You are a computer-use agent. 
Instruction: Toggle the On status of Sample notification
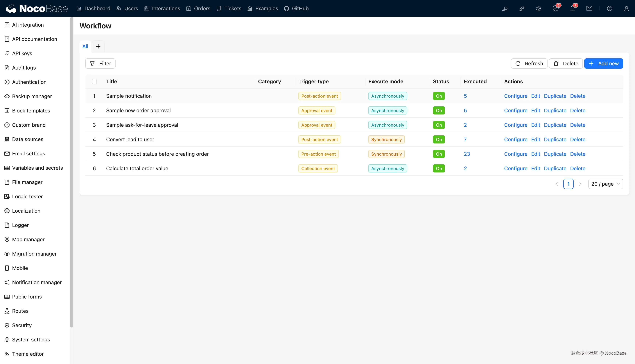[439, 96]
